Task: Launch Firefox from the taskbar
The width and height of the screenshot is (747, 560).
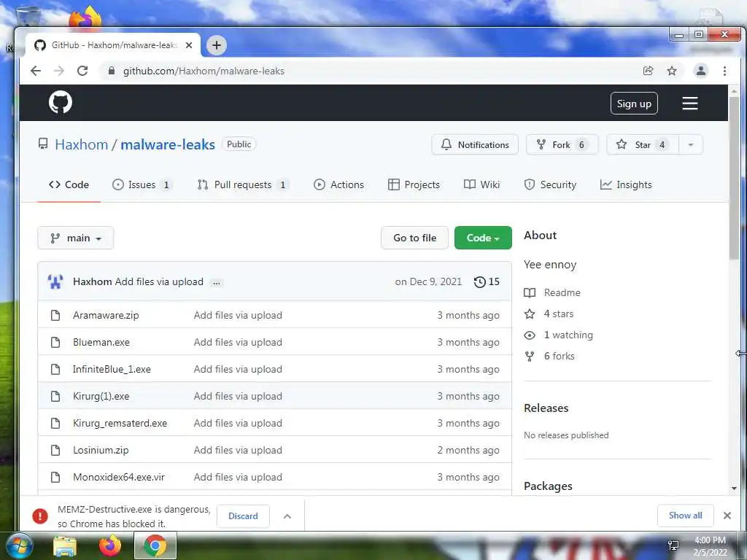Action: click(110, 545)
